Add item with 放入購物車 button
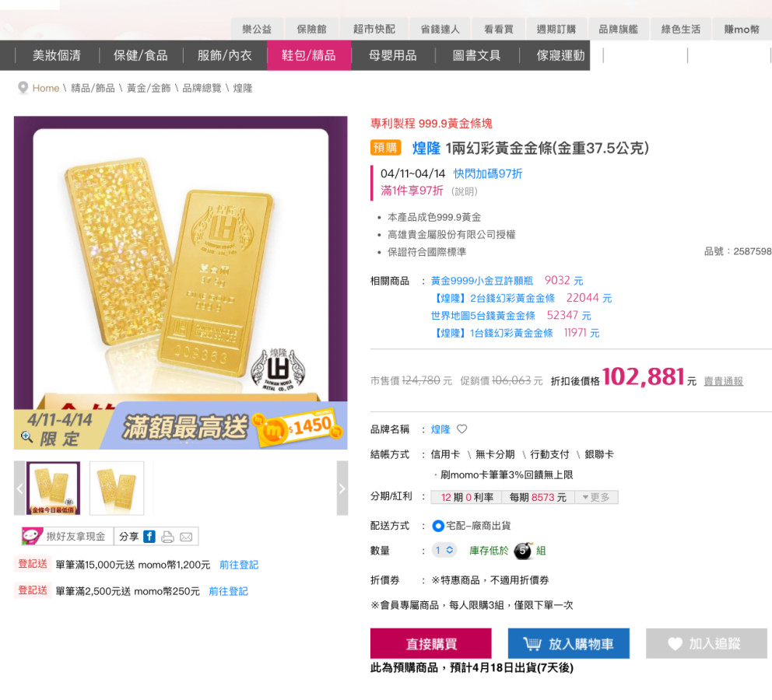772x700 pixels. coord(569,643)
